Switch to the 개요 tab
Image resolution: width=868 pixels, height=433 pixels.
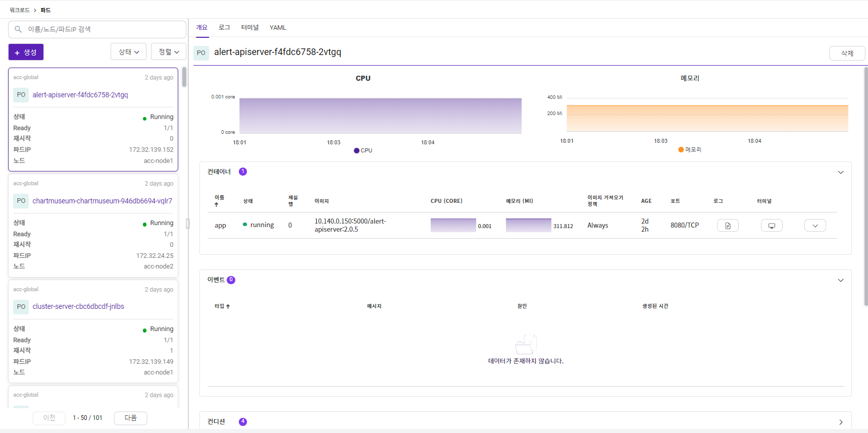(201, 27)
